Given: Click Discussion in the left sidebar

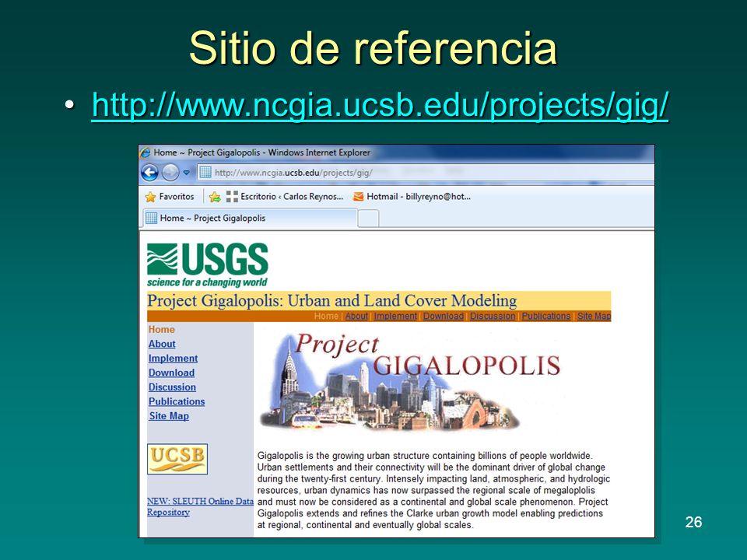Looking at the screenshot, I should click(173, 387).
